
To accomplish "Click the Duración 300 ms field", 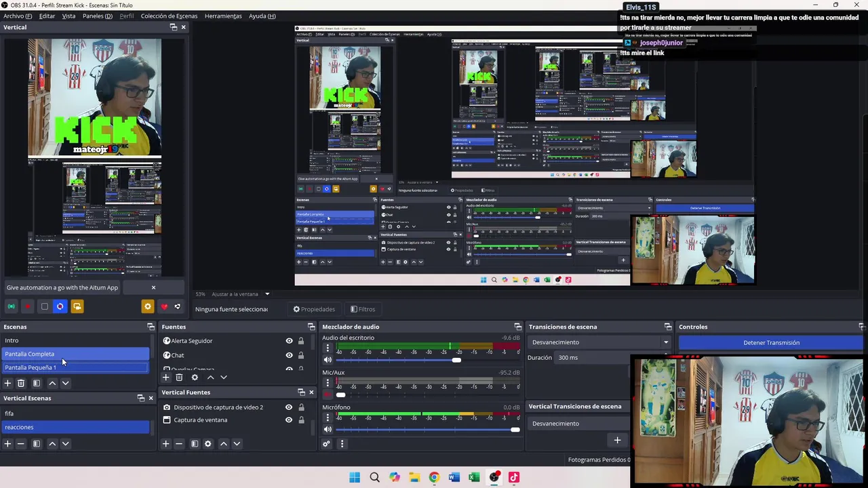I will 591,357.
